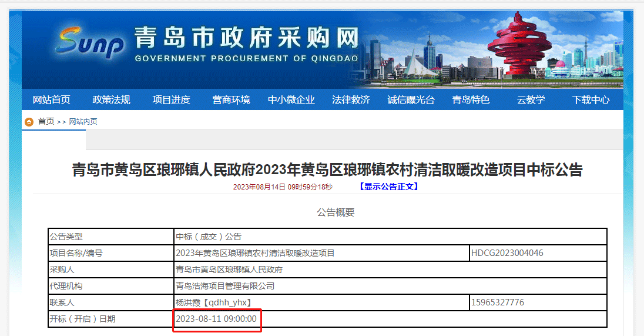The width and height of the screenshot is (644, 336).
Task: Open 法律救济 navigation item
Action: point(351,99)
